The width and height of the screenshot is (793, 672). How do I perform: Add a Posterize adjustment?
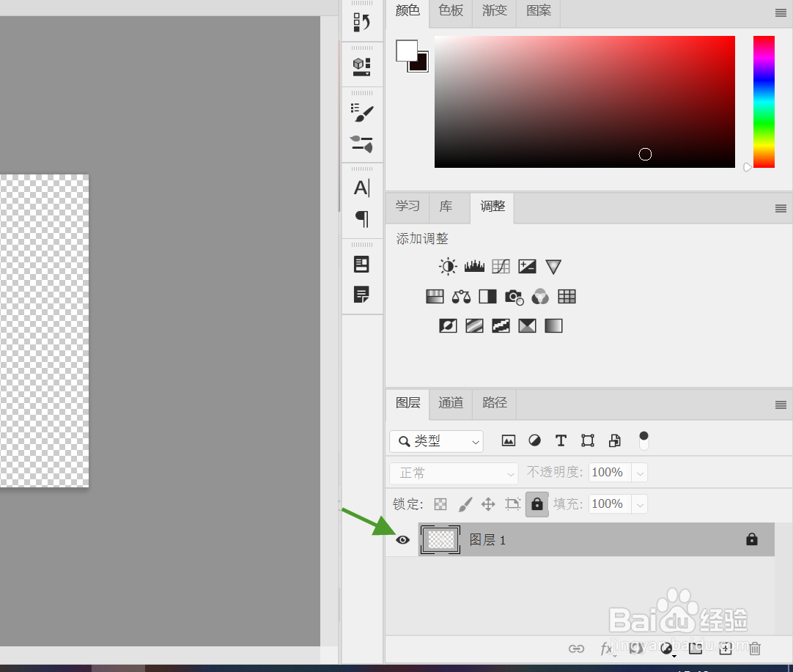(474, 325)
